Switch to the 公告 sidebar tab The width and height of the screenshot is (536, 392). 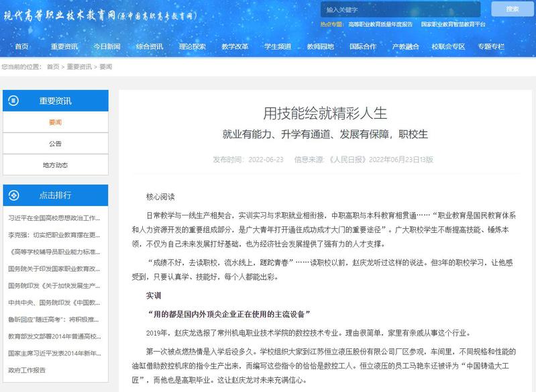pos(55,144)
